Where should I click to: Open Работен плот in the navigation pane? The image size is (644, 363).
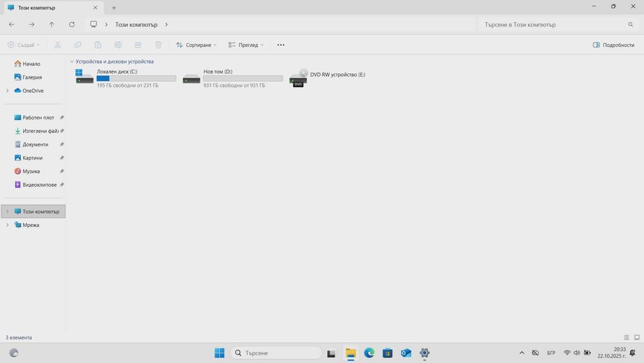pyautogui.click(x=33, y=117)
